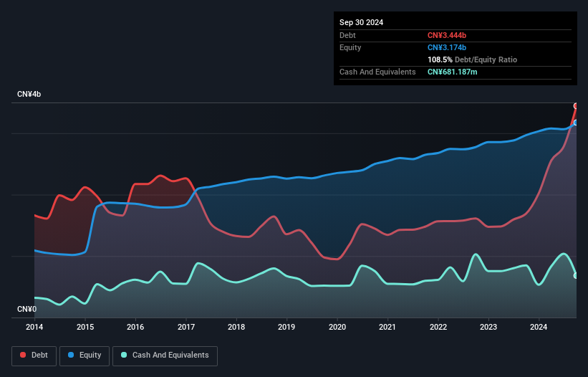The image size is (588, 377).
Task: Select the 2020 x-axis label
Action: [337, 327]
